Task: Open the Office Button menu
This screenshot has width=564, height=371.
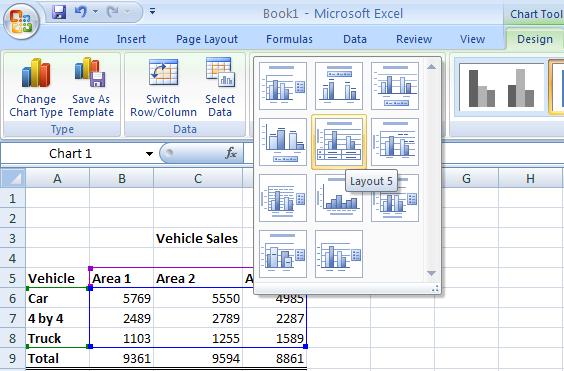Action: click(x=21, y=22)
